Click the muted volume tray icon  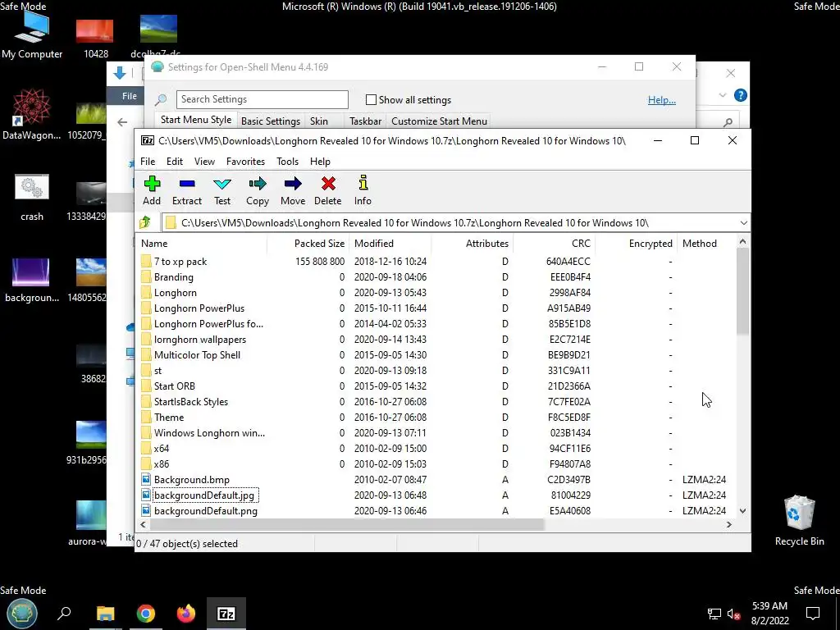click(x=734, y=614)
